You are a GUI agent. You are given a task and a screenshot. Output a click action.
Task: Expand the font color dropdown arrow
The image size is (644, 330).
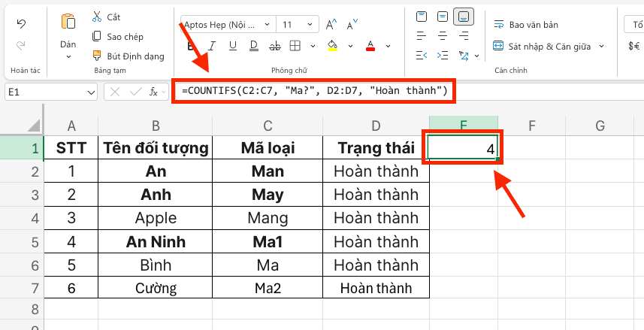(x=388, y=46)
